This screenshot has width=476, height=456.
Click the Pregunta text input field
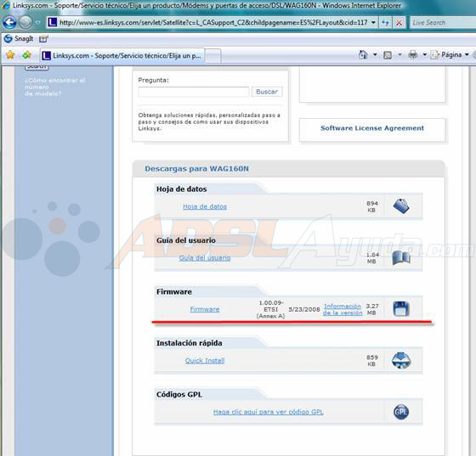[x=194, y=92]
